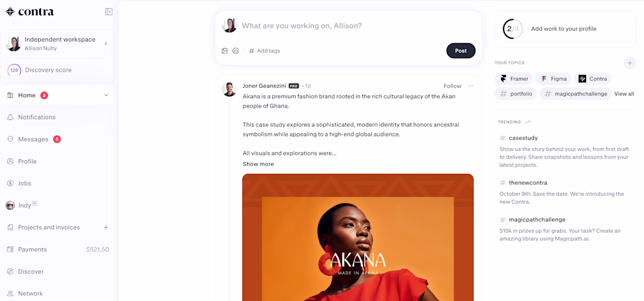Open the emoji picker icon

236,51
